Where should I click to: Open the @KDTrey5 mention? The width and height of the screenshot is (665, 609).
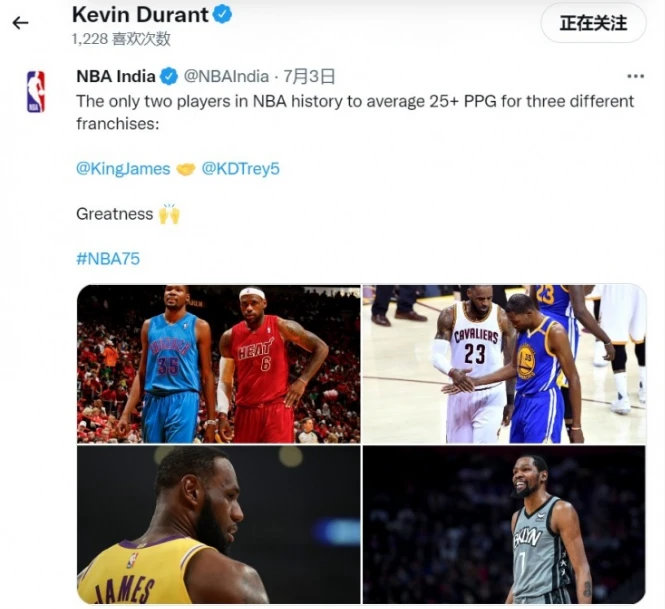(240, 169)
